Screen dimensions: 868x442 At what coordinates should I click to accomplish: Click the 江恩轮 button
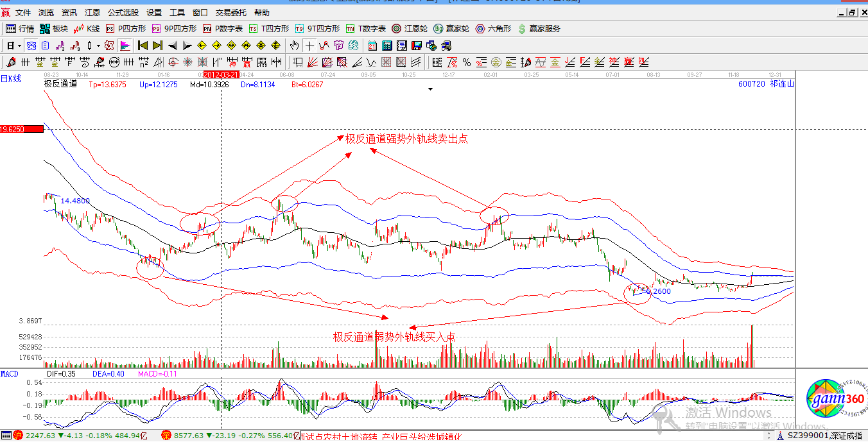click(x=410, y=29)
